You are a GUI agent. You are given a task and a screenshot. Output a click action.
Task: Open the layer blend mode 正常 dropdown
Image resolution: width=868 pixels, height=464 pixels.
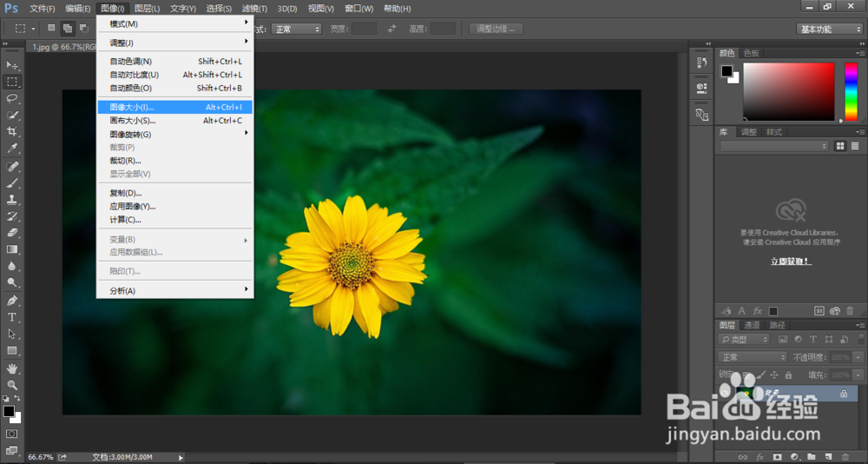tap(753, 357)
